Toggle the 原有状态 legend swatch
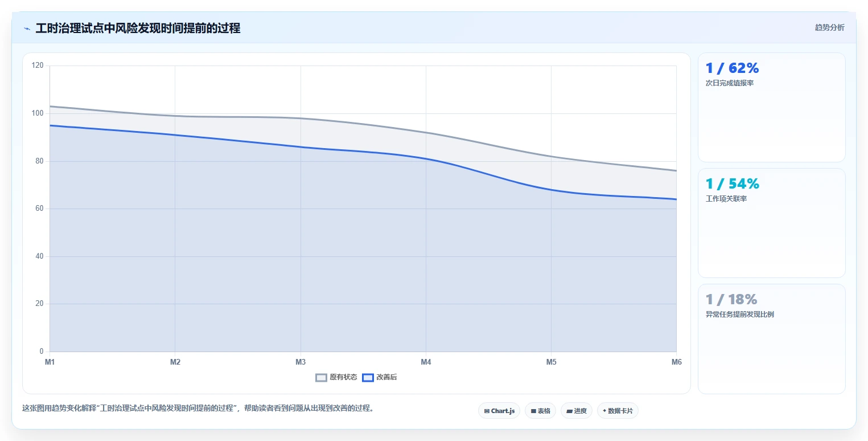Image resolution: width=868 pixels, height=441 pixels. (322, 377)
